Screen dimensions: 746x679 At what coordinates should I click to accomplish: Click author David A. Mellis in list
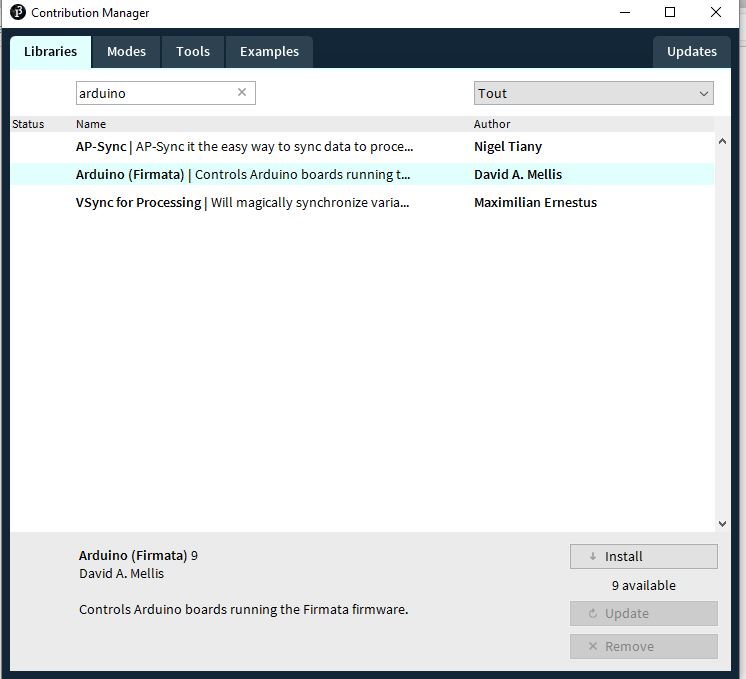pos(518,175)
